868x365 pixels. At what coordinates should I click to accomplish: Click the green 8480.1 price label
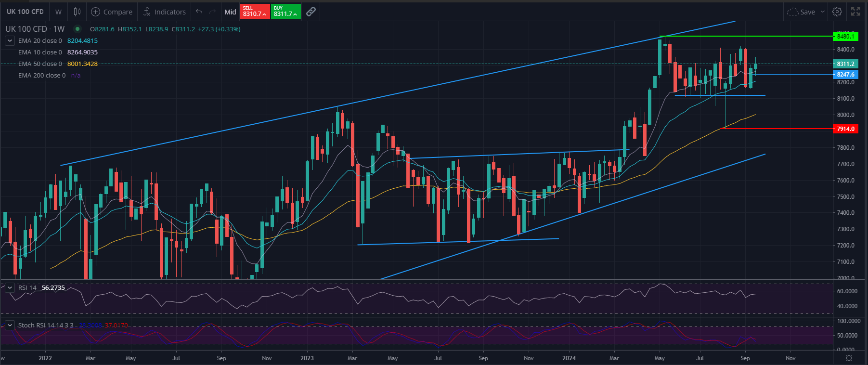point(845,36)
